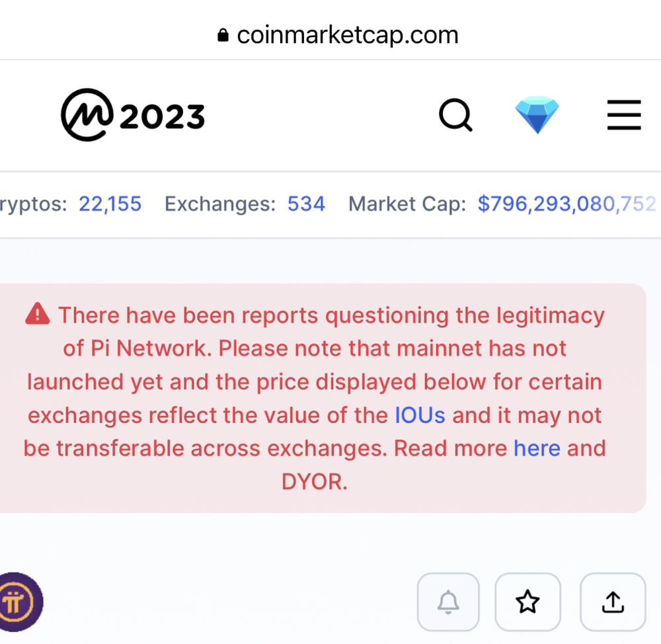This screenshot has height=644, width=661.
Task: Open the Cryptos count 22,155
Action: pyautogui.click(x=110, y=204)
